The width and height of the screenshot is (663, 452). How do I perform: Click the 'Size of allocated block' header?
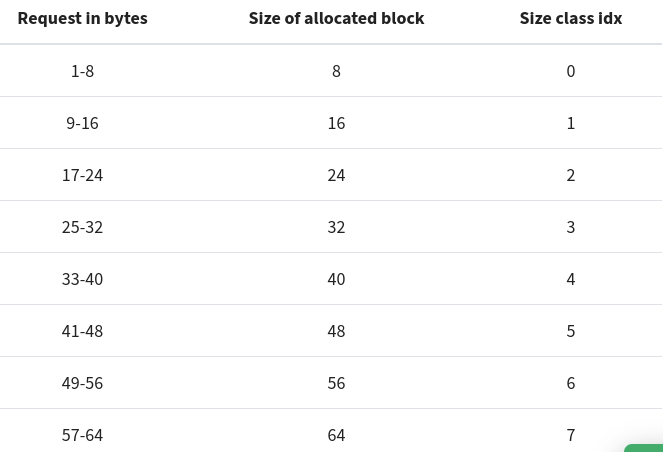(x=336, y=18)
